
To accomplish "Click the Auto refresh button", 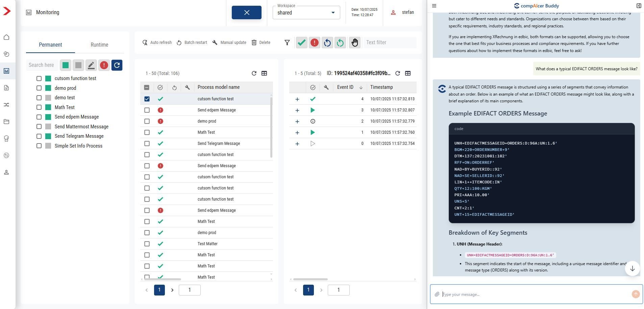I will (157, 43).
